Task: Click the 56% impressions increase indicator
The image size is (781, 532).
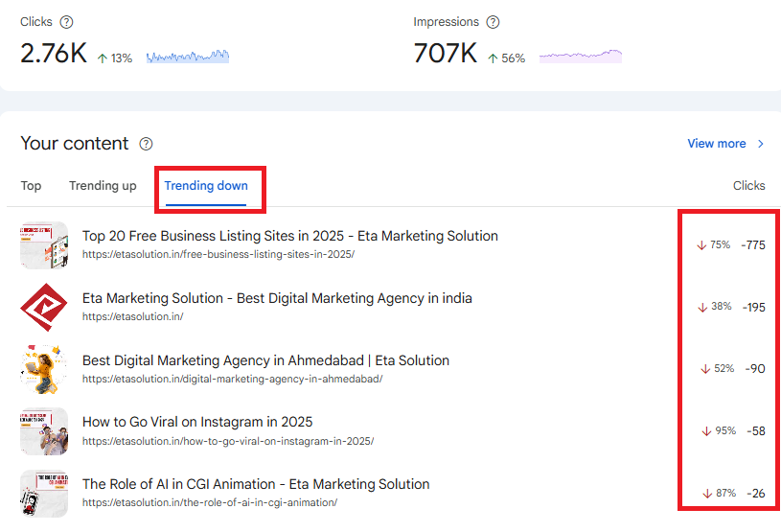Action: coord(507,58)
